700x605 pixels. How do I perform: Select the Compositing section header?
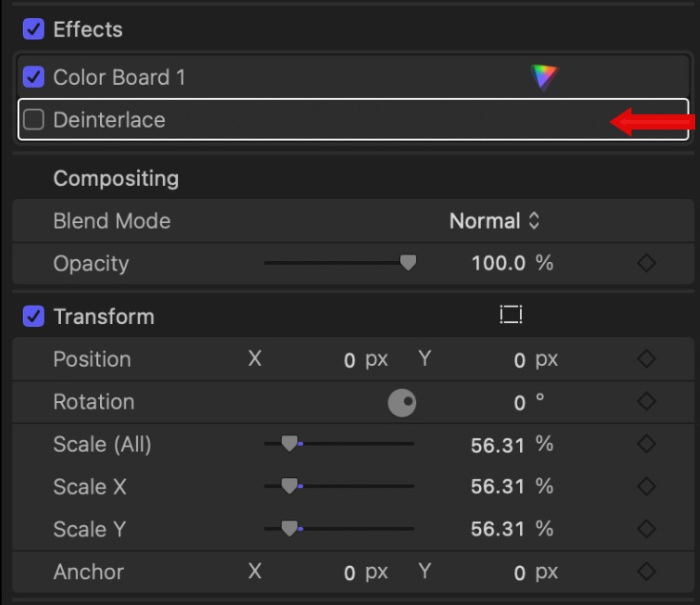[x=115, y=178]
